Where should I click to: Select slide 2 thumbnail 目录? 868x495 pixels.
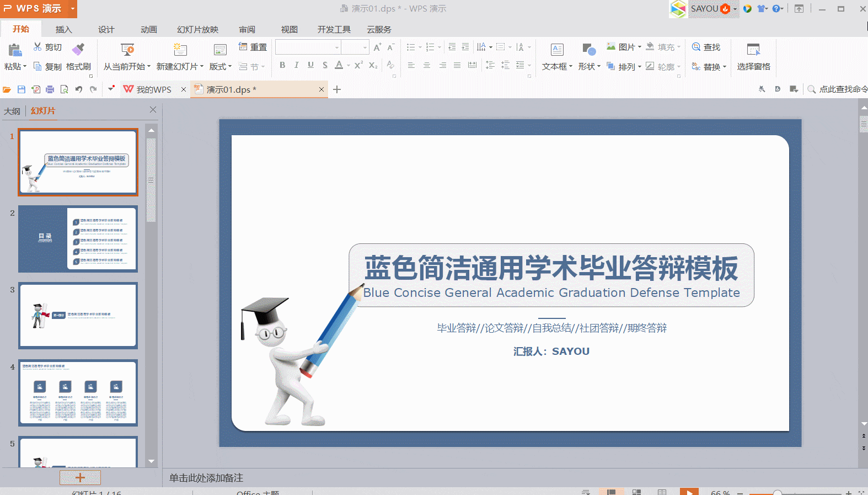pyautogui.click(x=78, y=239)
